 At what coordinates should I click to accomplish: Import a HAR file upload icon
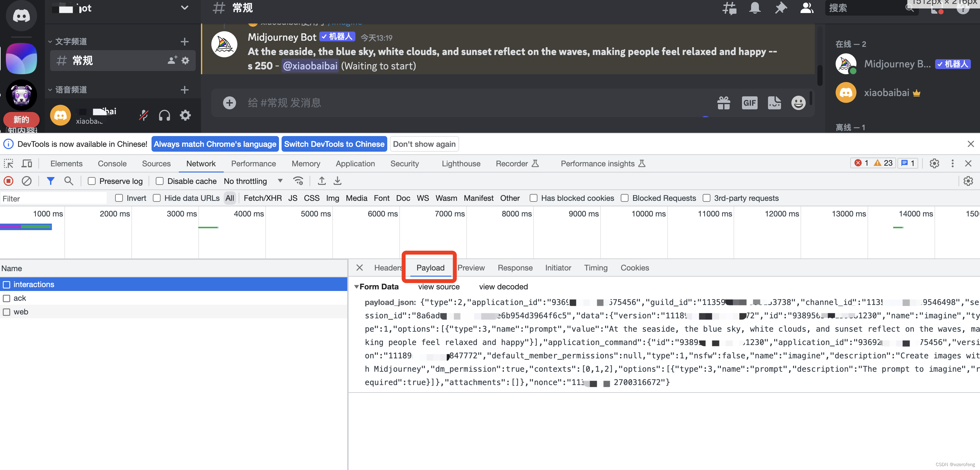coord(322,181)
